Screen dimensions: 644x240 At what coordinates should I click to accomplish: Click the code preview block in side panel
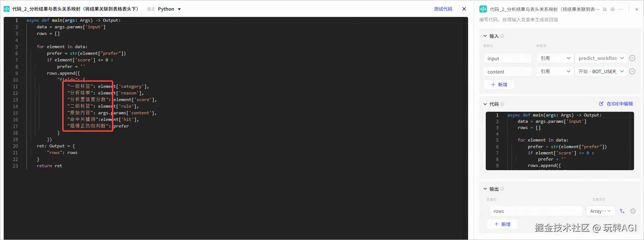coord(560,141)
